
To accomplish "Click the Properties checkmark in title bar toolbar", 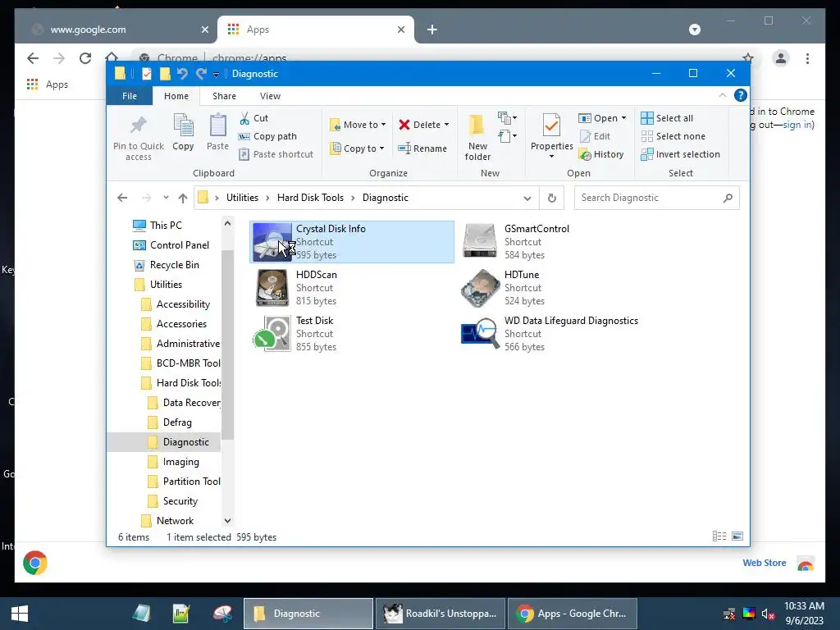I will point(146,73).
